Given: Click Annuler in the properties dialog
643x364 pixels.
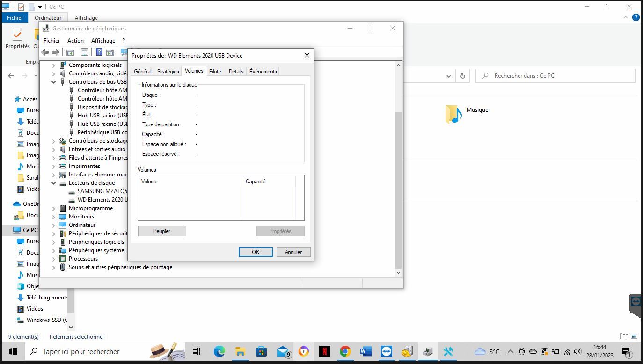Looking at the screenshot, I should (x=293, y=252).
